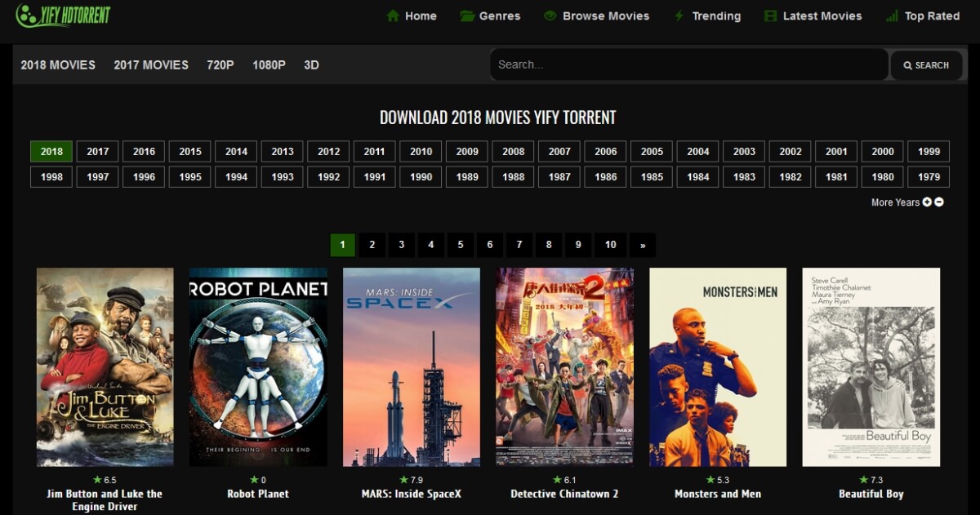Image resolution: width=980 pixels, height=515 pixels.
Task: Go to page 5
Action: [460, 245]
